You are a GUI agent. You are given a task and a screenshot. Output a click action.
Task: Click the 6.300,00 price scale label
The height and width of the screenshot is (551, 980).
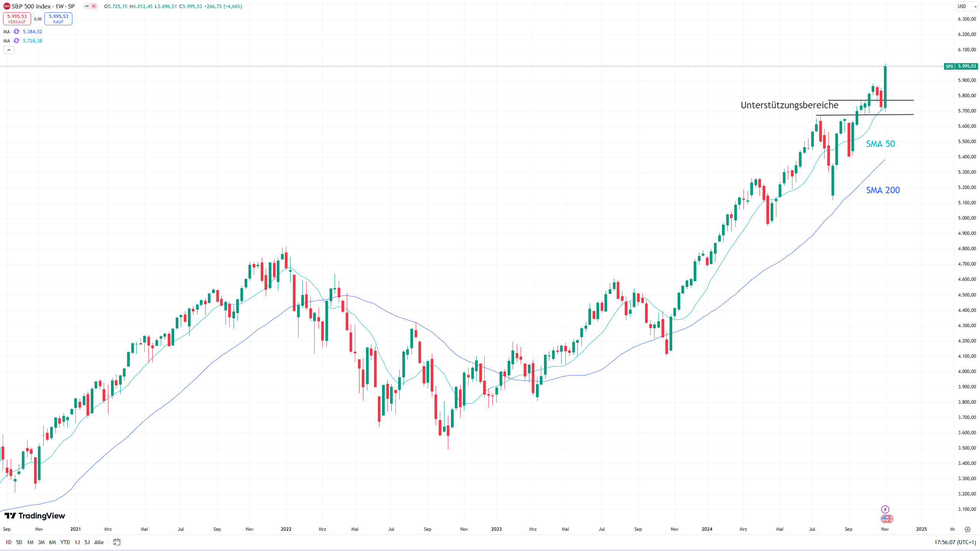point(967,19)
